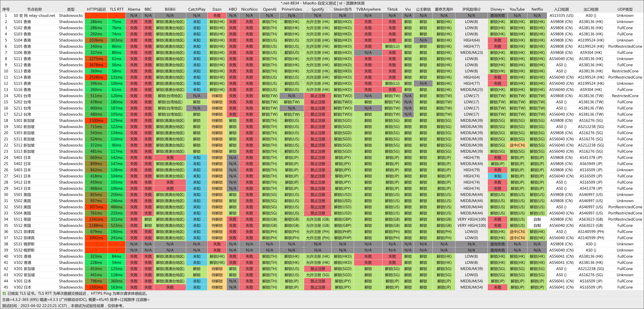Select node name 'S0 官 网 relay-cloud.net'
644x309 pixels.
click(34, 16)
